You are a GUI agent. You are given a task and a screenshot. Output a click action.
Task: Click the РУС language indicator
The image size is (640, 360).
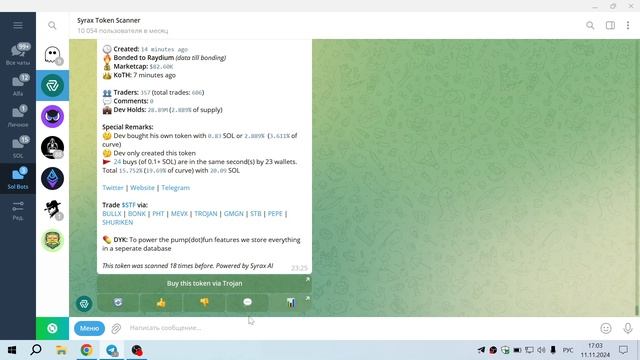568,350
